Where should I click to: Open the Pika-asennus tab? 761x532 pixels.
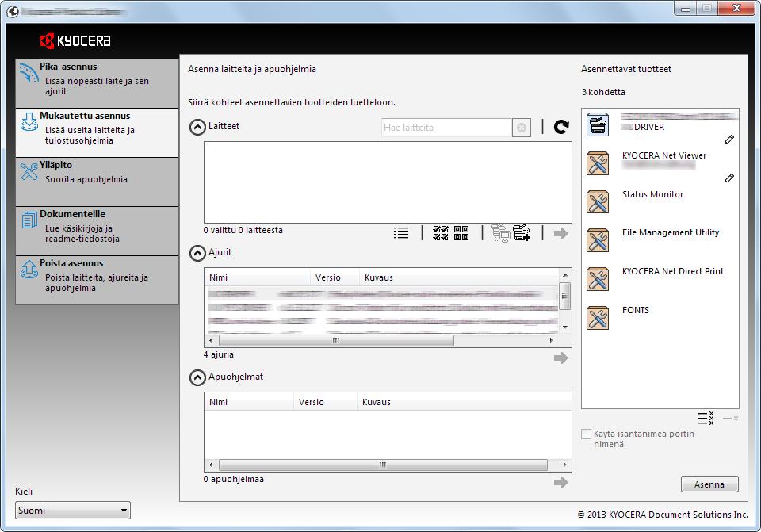click(97, 83)
